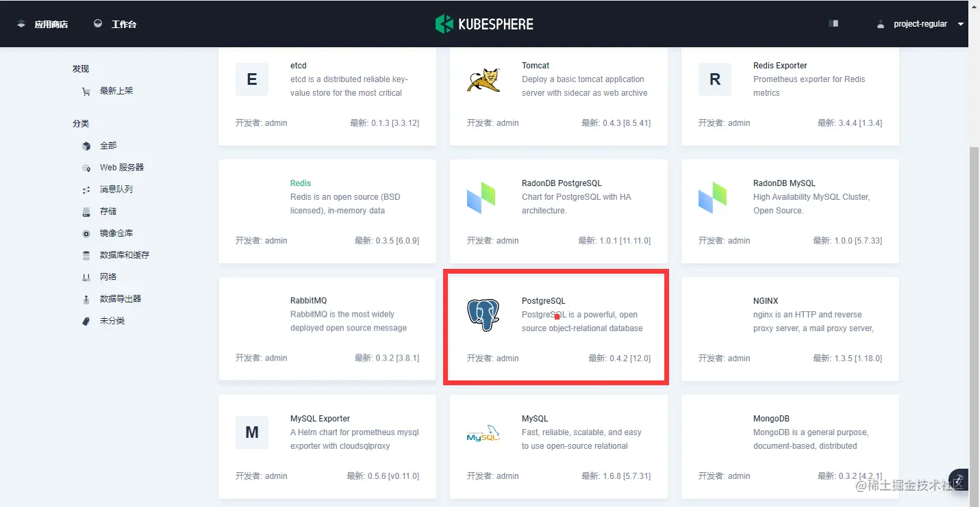Open the Redis Exporter app title

(780, 66)
